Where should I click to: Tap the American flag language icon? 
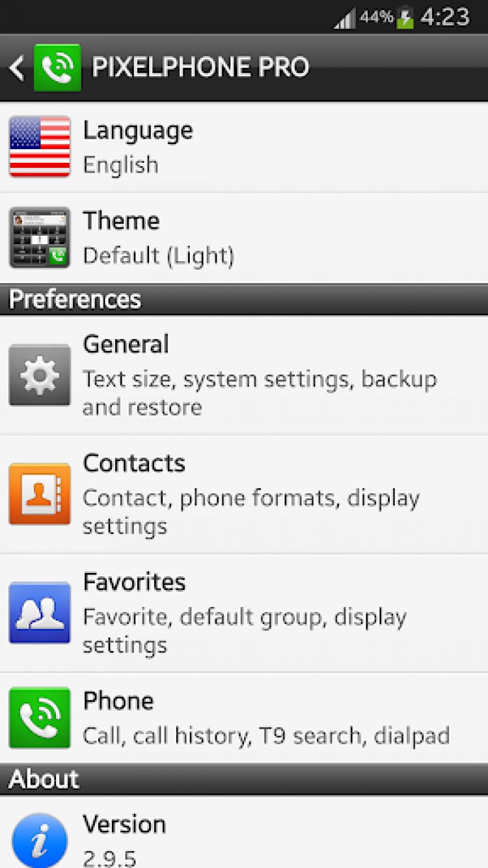(40, 147)
